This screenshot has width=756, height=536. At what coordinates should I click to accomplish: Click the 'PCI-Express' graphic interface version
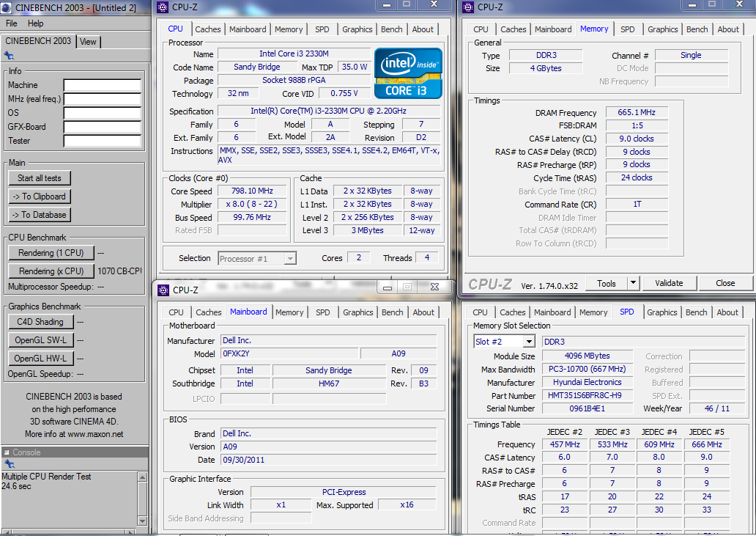344,492
